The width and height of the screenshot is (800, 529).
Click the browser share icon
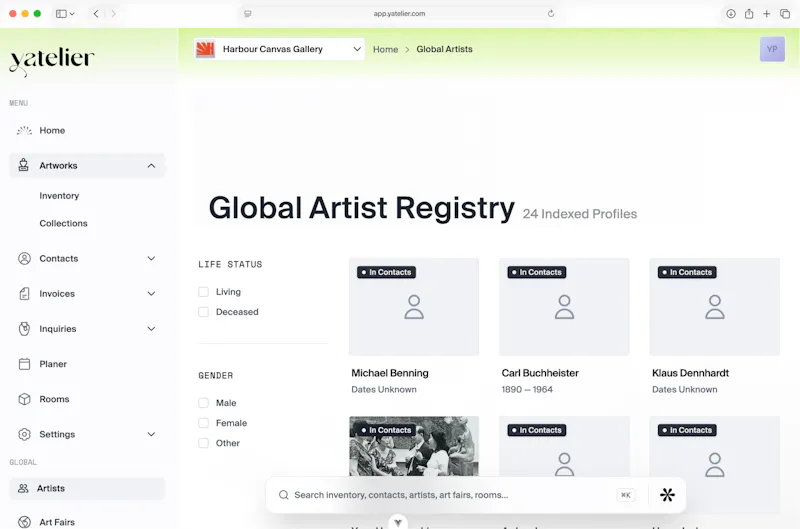click(x=748, y=14)
